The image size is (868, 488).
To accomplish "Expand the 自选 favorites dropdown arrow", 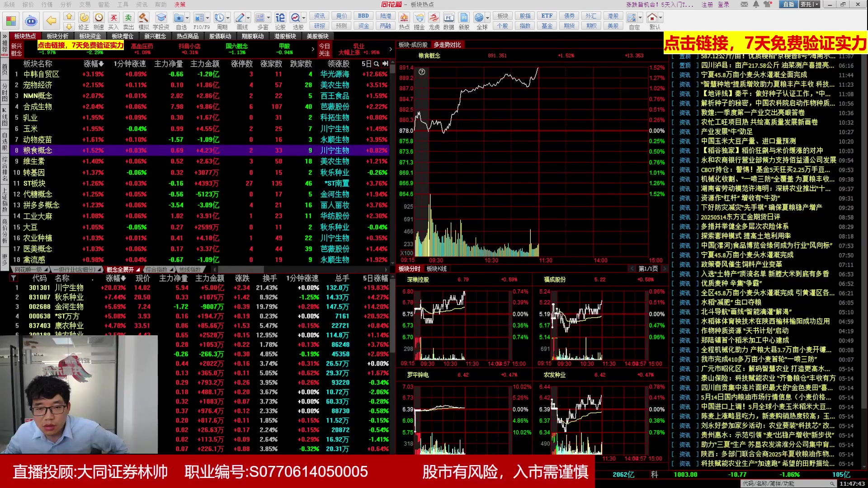I will pyautogui.click(x=188, y=18).
